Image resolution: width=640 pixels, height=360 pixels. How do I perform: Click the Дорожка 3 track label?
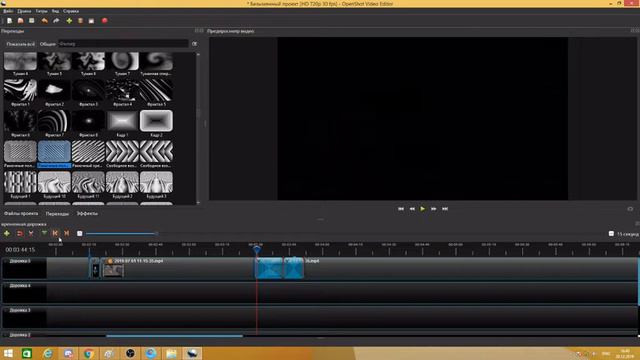pyautogui.click(x=20, y=310)
